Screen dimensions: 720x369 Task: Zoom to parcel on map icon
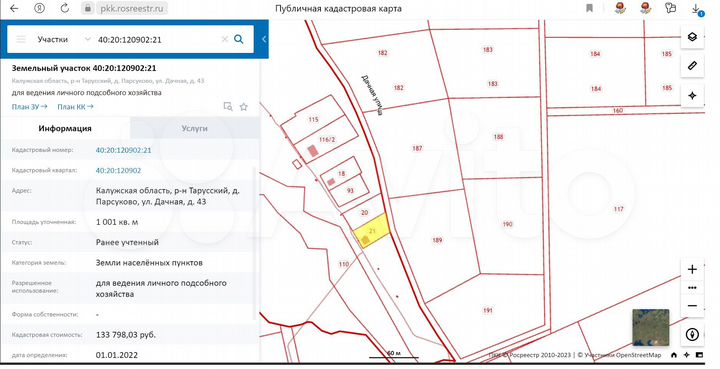228,106
